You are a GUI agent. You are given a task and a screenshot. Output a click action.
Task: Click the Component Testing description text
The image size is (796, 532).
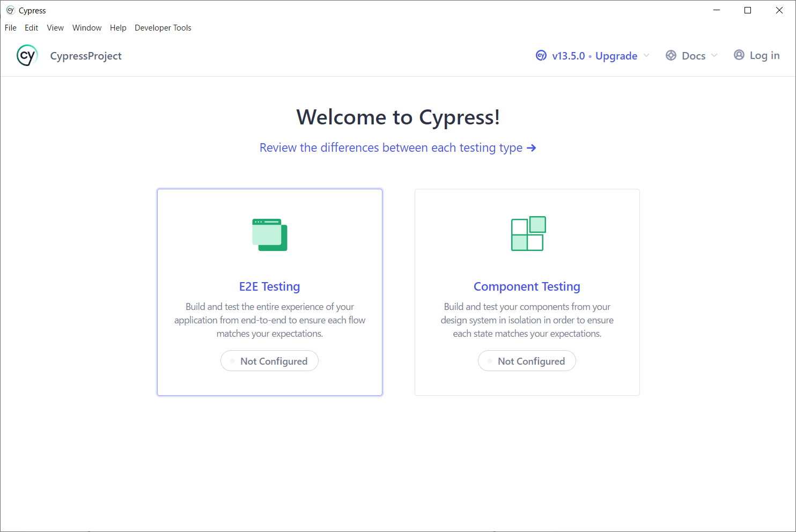click(x=527, y=320)
